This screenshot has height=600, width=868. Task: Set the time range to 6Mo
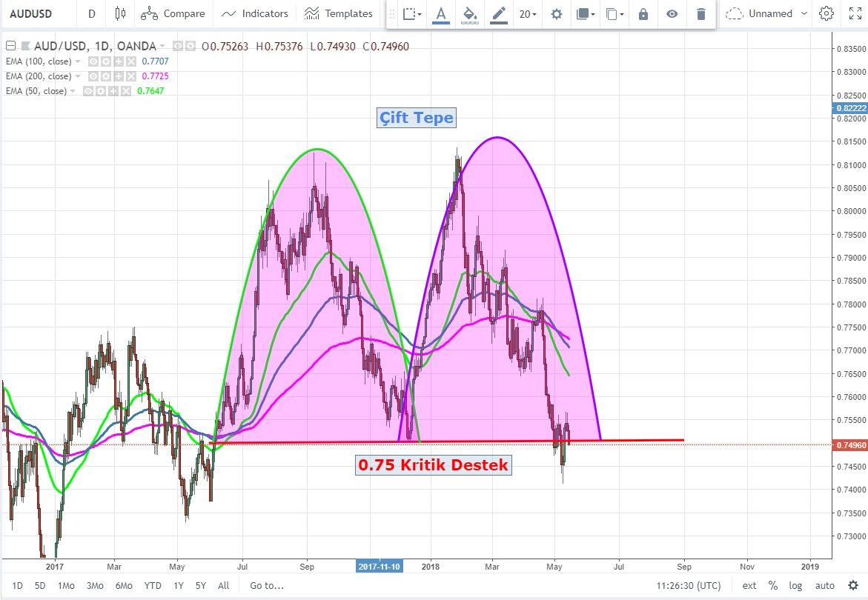[x=124, y=585]
